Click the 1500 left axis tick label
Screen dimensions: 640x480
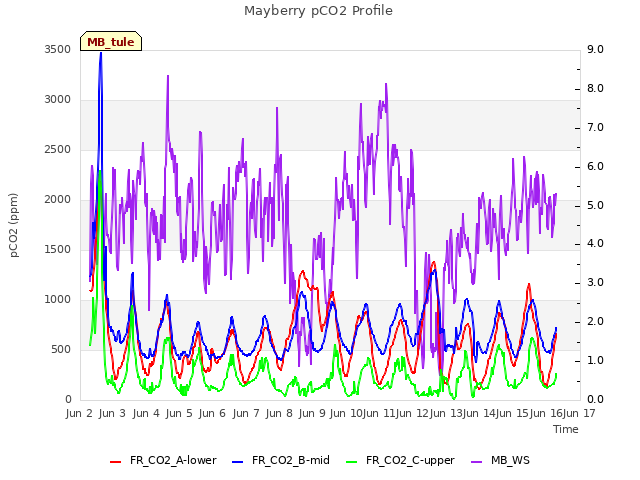click(58, 249)
